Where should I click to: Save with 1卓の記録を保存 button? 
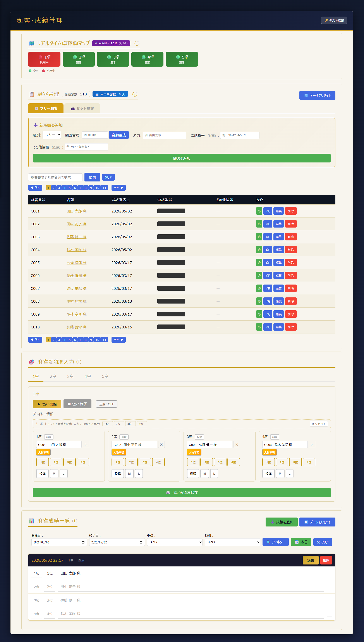coord(182,492)
